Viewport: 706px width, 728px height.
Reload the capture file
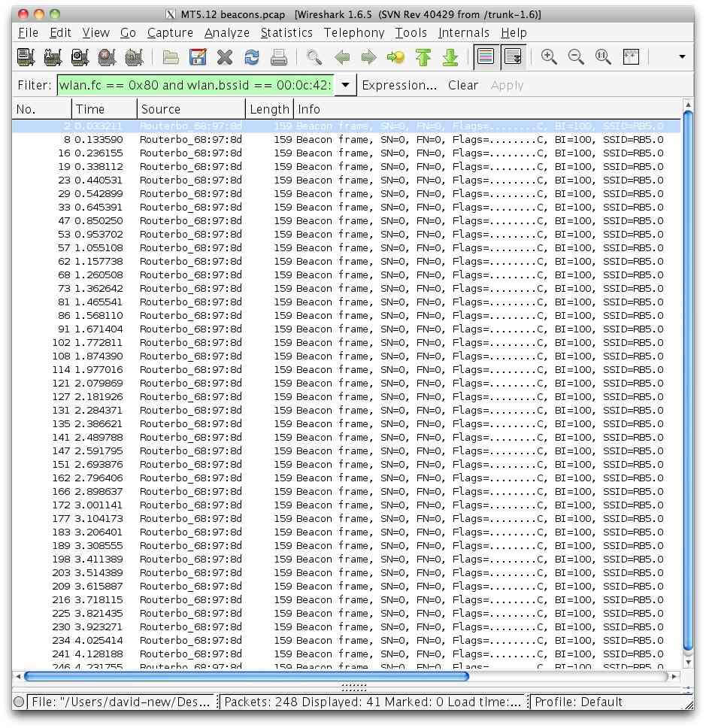click(252, 57)
